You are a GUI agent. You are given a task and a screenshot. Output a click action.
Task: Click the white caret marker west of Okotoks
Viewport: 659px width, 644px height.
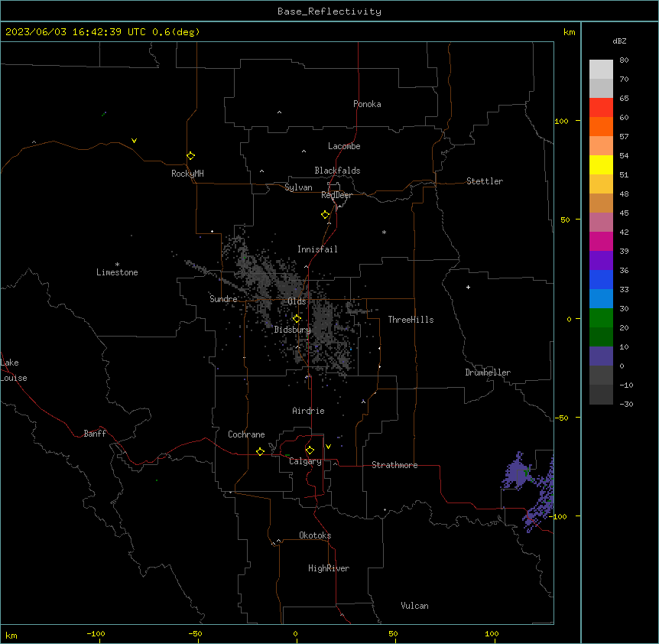coord(278,541)
